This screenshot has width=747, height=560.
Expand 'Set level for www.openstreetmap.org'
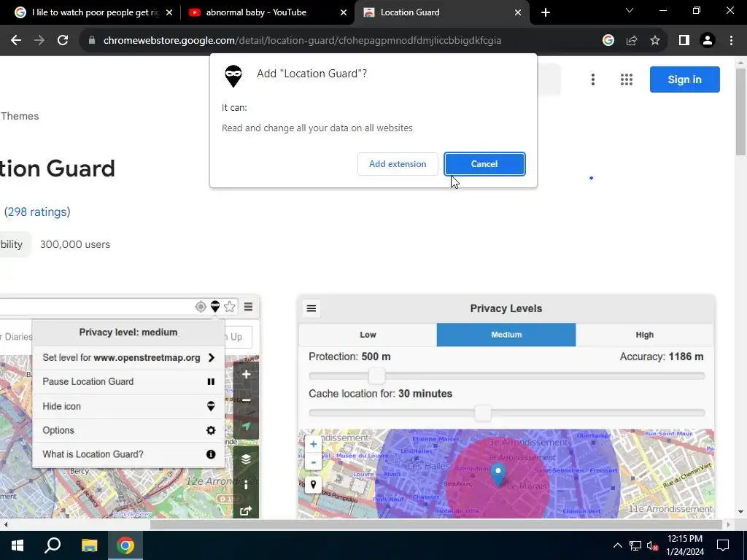tap(128, 357)
